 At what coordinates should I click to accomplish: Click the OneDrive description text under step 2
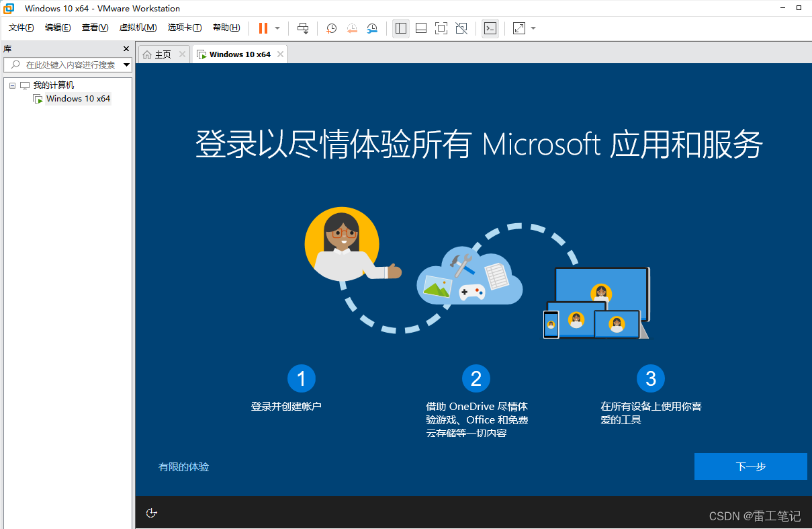[x=477, y=420]
